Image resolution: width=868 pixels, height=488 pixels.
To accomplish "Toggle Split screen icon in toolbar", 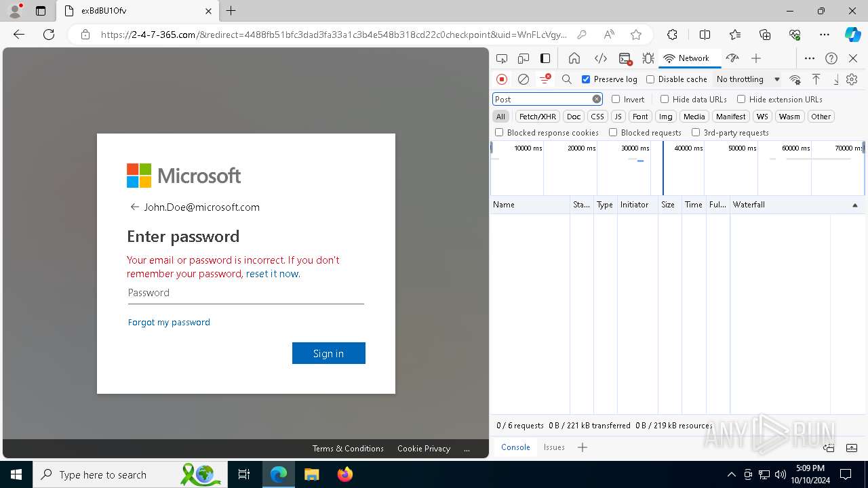I will click(705, 35).
